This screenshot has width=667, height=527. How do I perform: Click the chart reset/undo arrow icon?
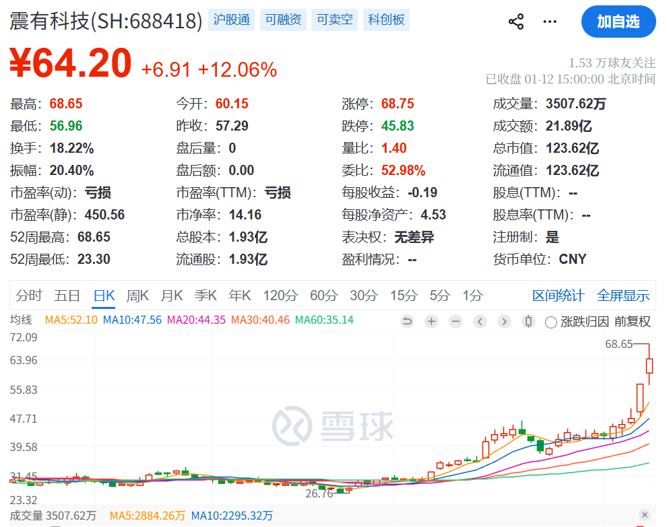pyautogui.click(x=406, y=321)
